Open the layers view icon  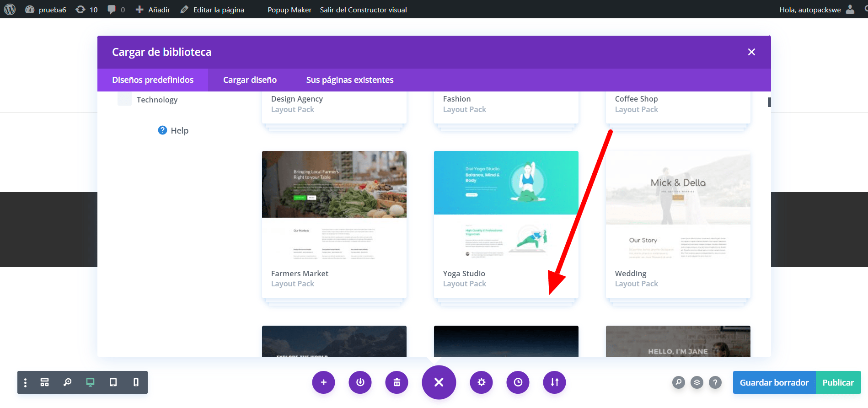pyautogui.click(x=697, y=382)
